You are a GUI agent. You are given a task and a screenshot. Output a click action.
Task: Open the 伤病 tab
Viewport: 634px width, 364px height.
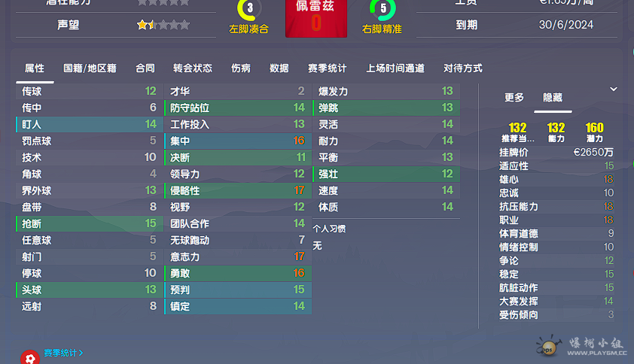[x=241, y=68]
